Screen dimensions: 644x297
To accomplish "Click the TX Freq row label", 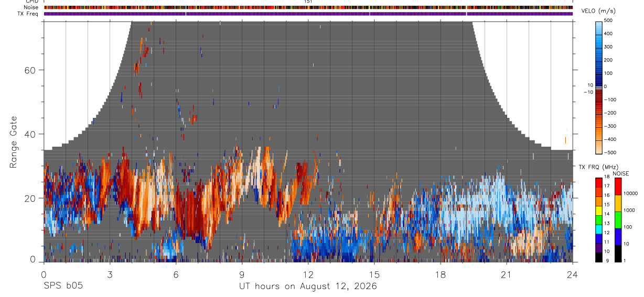I will (x=28, y=14).
